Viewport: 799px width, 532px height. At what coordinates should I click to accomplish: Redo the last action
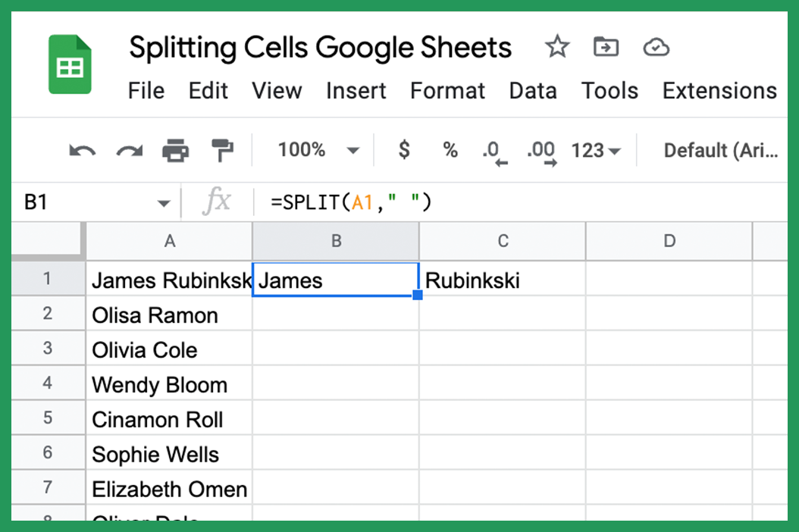click(129, 149)
